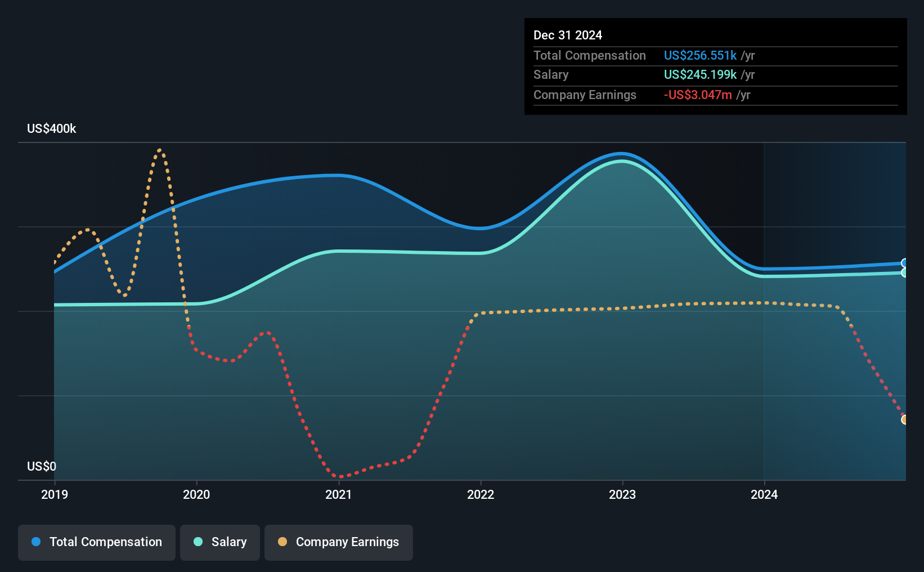Click the Total Compensation tooltip row label
924x572 pixels.
[590, 55]
